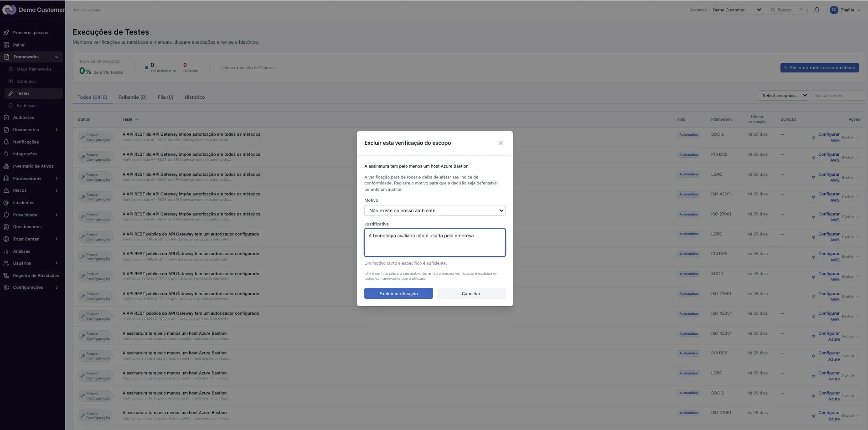The width and height of the screenshot is (868, 430).
Task: Click the Análises chart icon
Action: tap(6, 251)
